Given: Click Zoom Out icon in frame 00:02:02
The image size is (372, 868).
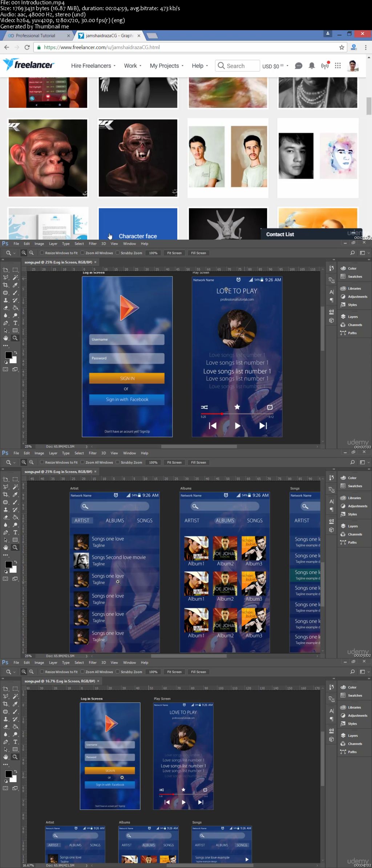Looking at the screenshot, I should click(31, 253).
